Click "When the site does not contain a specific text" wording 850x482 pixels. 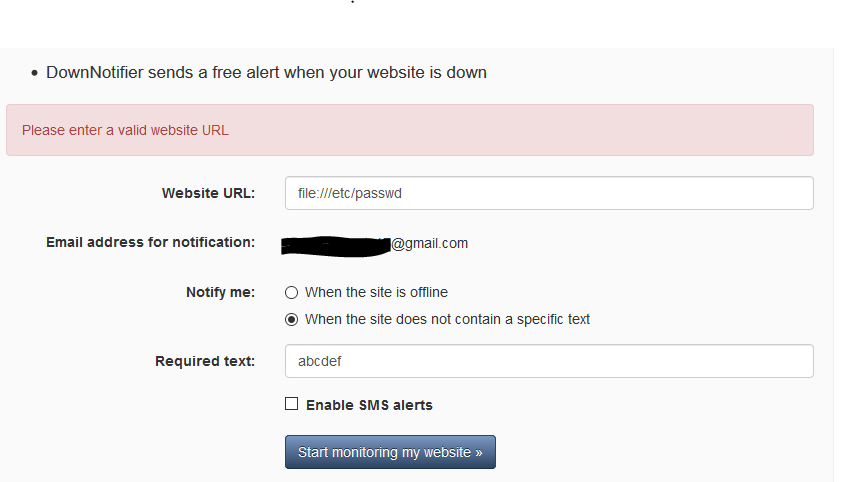click(x=447, y=320)
